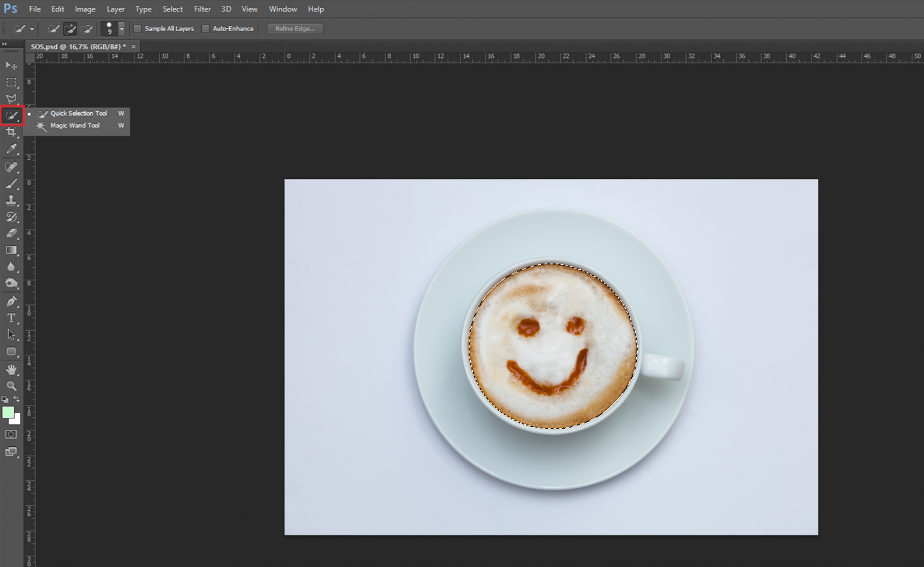Select the Blur tool
Image resolution: width=924 pixels, height=567 pixels.
pos(11,267)
